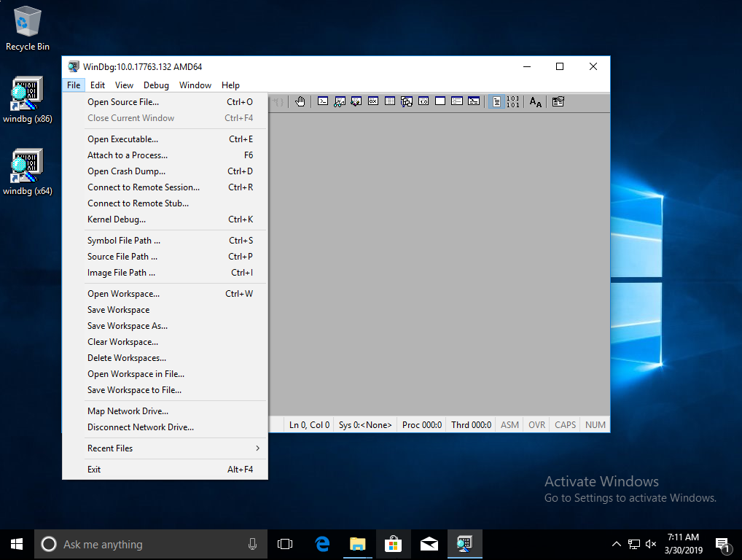Open File Explorer from the taskbar

(357, 544)
